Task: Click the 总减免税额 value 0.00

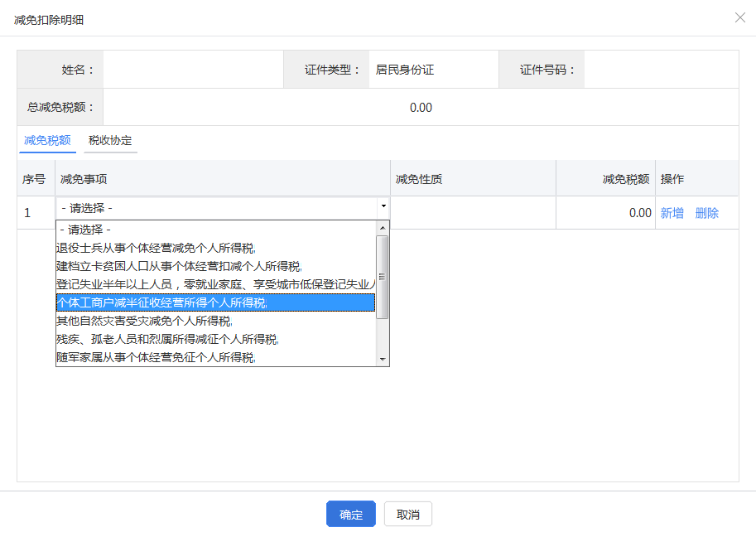Action: (x=421, y=108)
